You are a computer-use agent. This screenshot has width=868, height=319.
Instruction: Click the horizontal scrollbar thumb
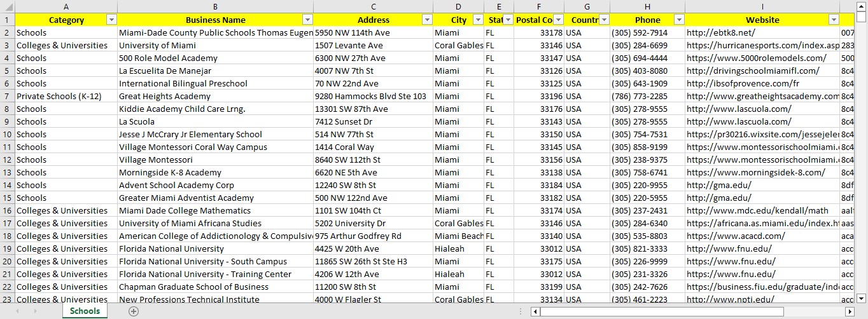662,311
